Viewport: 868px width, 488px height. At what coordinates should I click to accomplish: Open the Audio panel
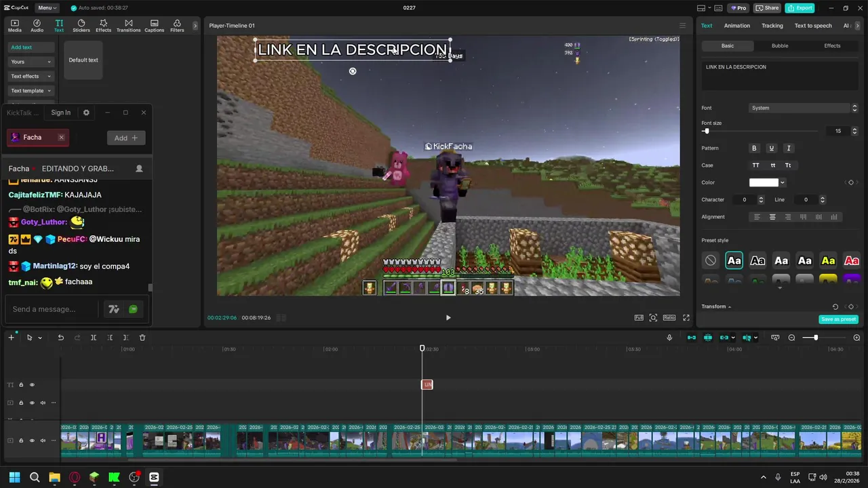coord(37,26)
